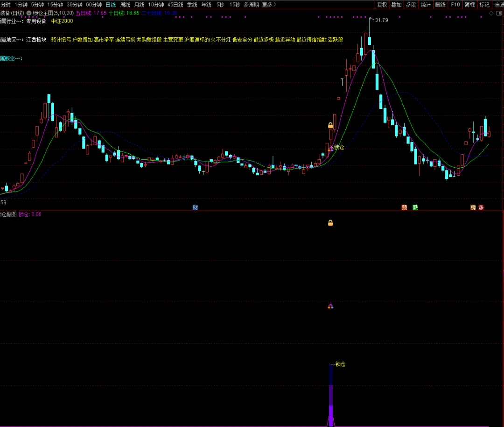The image size is (504, 427).
Task: Toggle 叠加 overlay mode
Action: pyautogui.click(x=396, y=5)
